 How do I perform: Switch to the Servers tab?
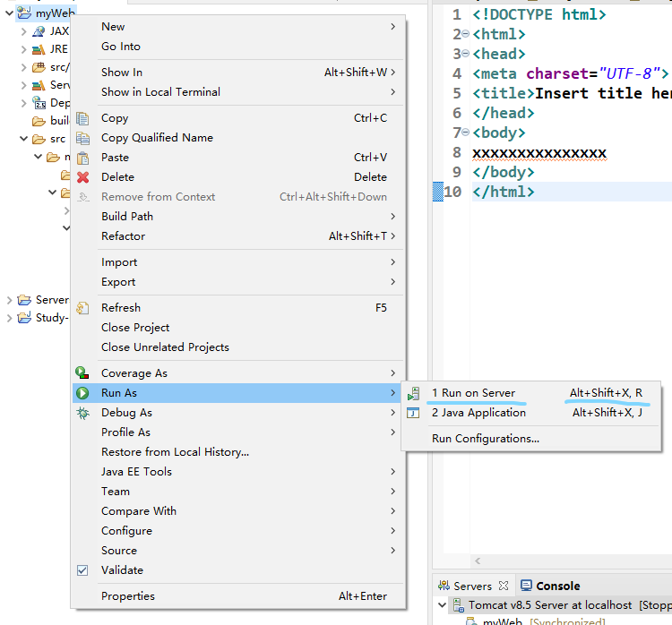click(x=473, y=586)
